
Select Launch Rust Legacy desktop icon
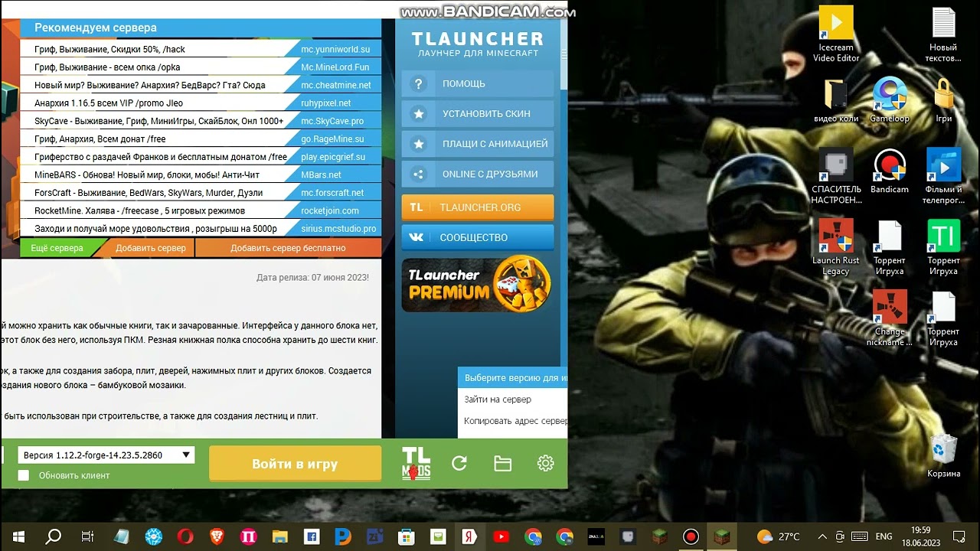point(836,247)
